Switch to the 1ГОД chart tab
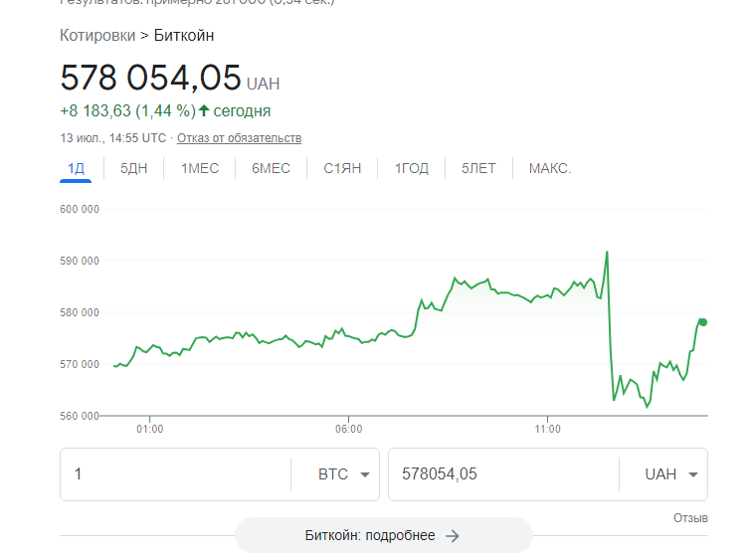The height and width of the screenshot is (560, 754). pyautogui.click(x=411, y=168)
